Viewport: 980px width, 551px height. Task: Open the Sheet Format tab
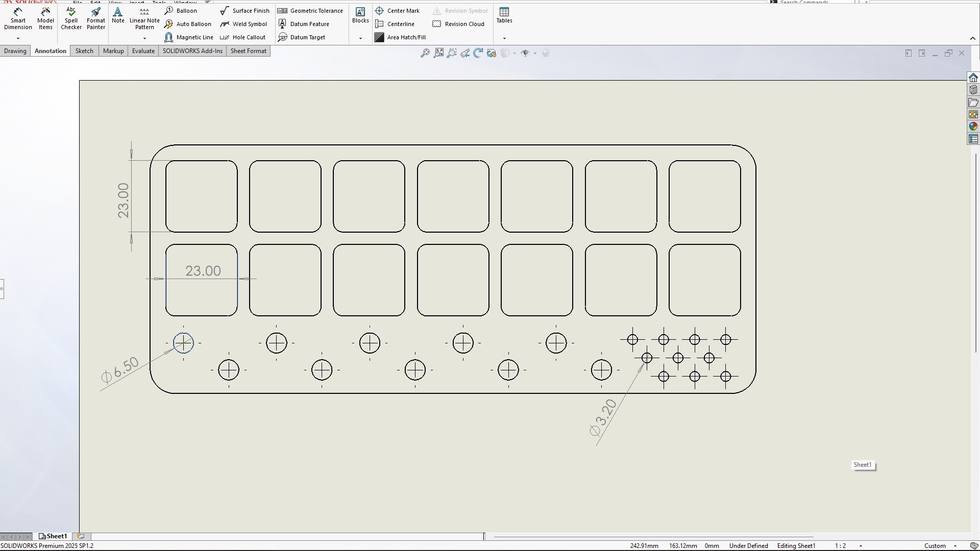tap(248, 51)
